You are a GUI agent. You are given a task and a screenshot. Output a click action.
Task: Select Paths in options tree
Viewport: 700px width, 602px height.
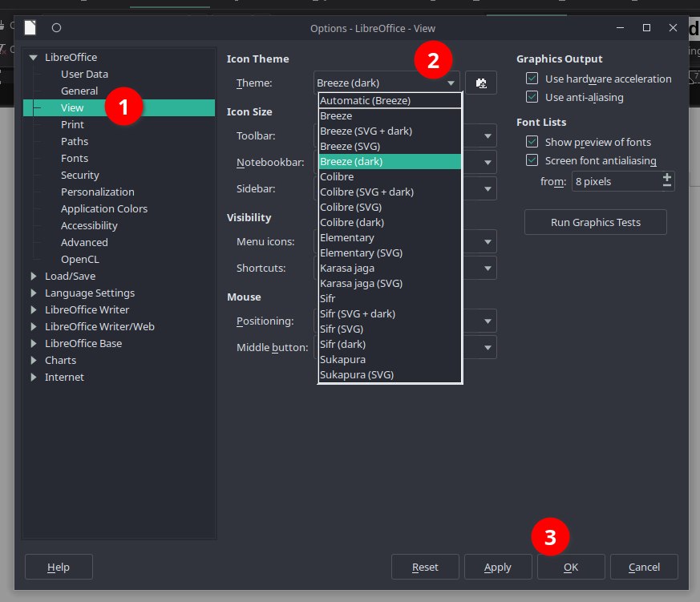(x=75, y=141)
